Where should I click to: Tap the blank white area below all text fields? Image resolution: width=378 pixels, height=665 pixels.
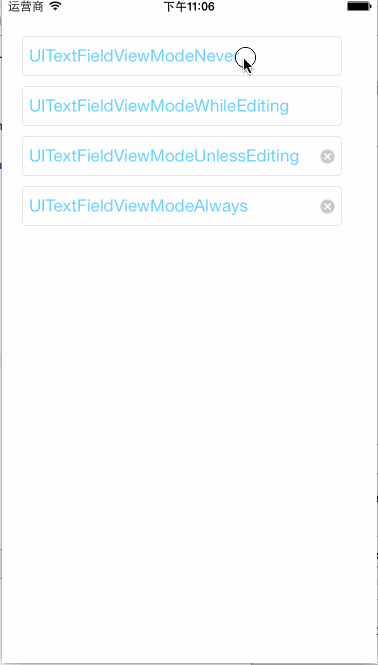(x=189, y=424)
